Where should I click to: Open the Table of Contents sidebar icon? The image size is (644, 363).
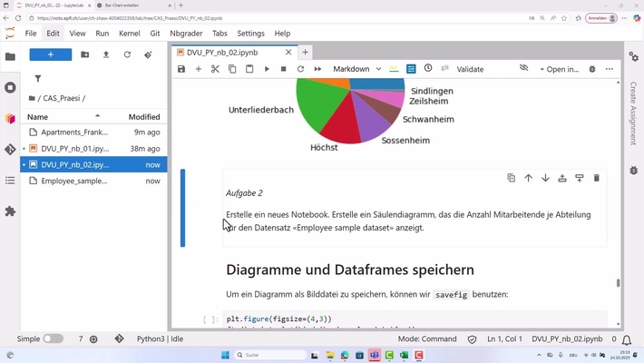(10, 180)
